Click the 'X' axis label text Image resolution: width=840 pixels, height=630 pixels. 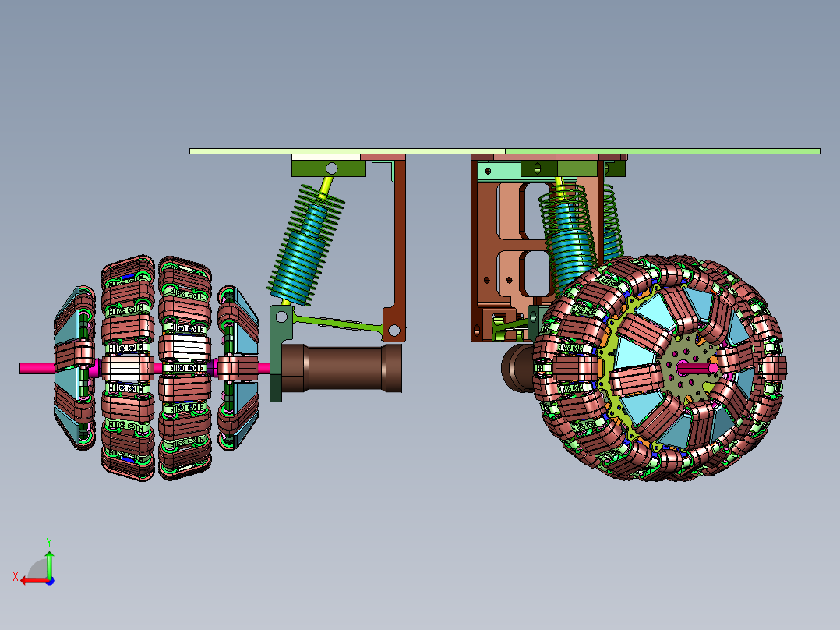click(x=16, y=577)
